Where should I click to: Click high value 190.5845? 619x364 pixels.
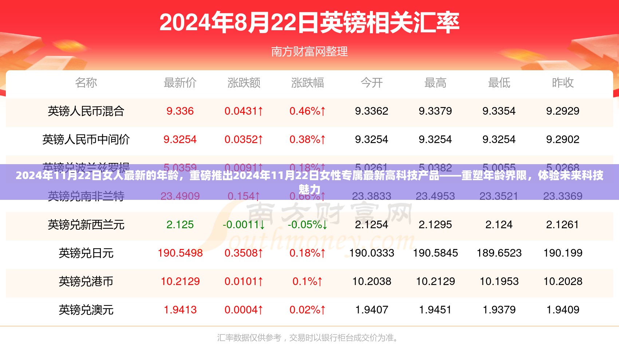tap(435, 253)
